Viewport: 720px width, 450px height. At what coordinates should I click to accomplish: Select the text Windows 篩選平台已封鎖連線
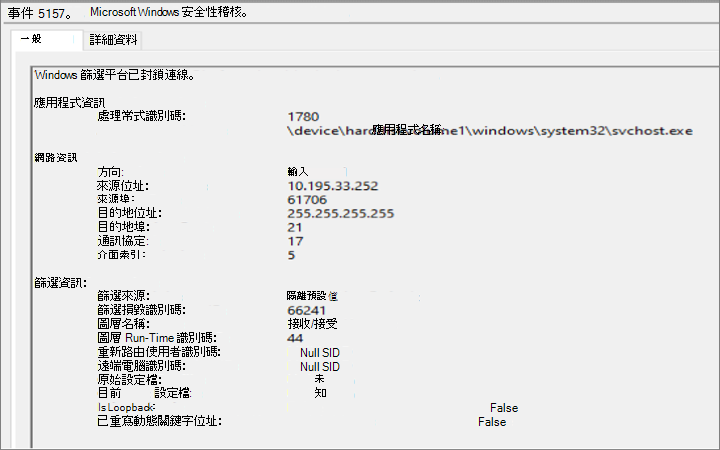pos(114,75)
